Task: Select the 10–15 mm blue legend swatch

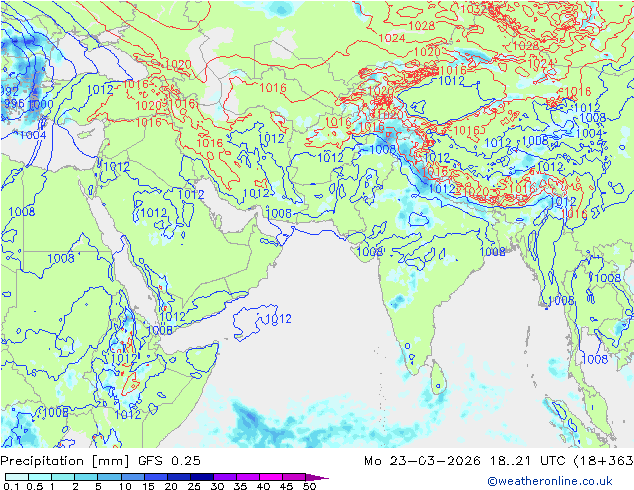Action: tap(133, 477)
